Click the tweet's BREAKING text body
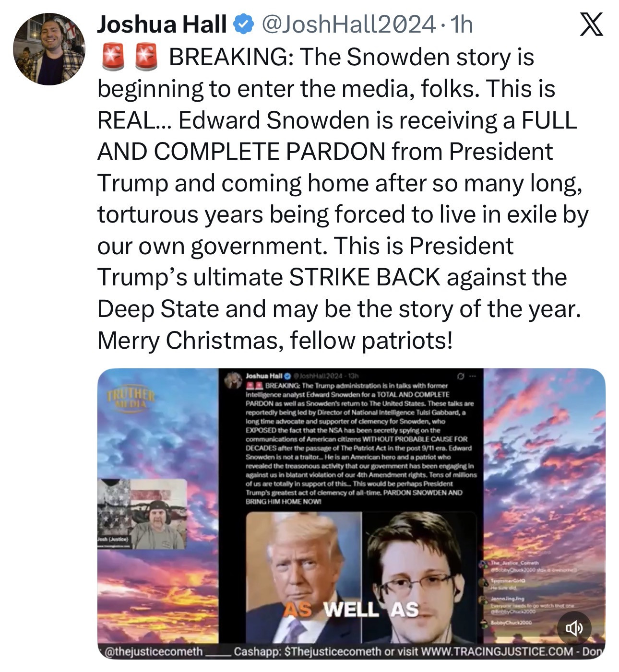Viewport: 619px width, 672px height. coord(343,198)
